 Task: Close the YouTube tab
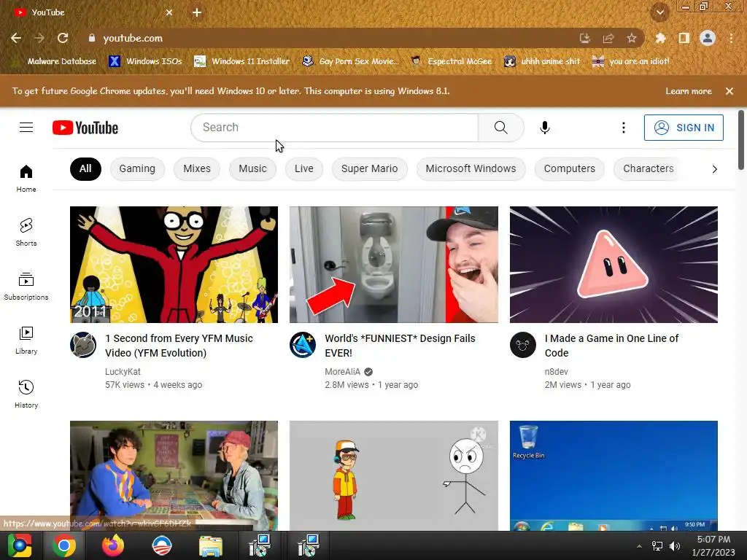169,12
